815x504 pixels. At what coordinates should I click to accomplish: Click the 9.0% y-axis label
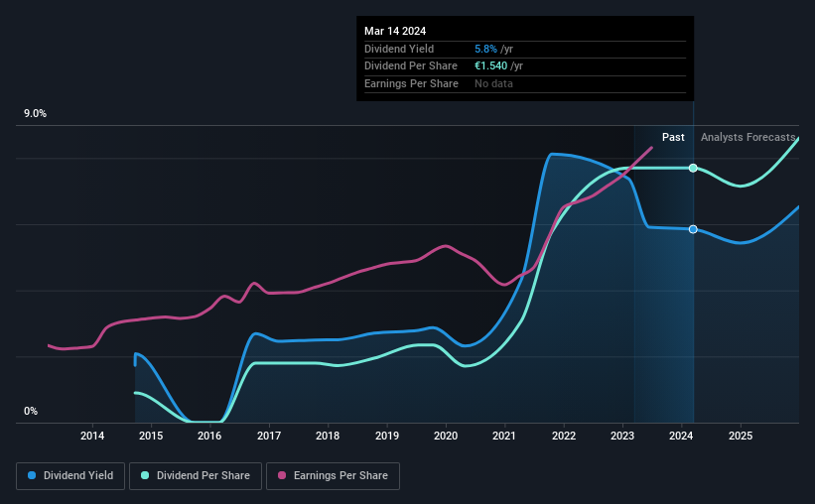point(35,114)
